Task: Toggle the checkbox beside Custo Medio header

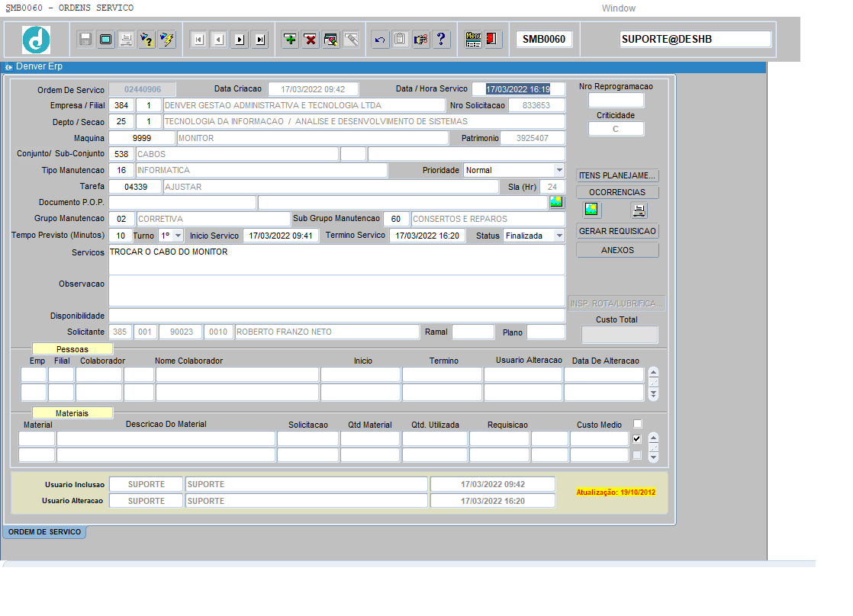Action: [638, 424]
